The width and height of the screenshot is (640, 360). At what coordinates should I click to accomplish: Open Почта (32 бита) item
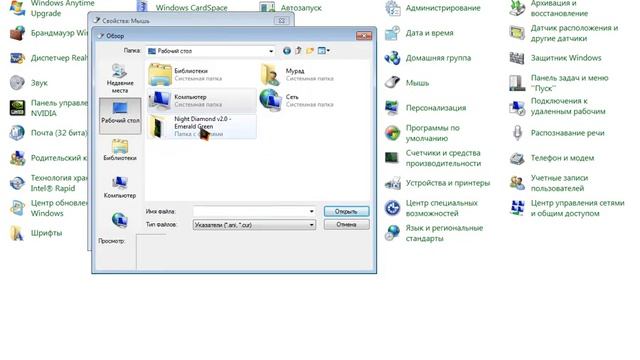click(48, 133)
